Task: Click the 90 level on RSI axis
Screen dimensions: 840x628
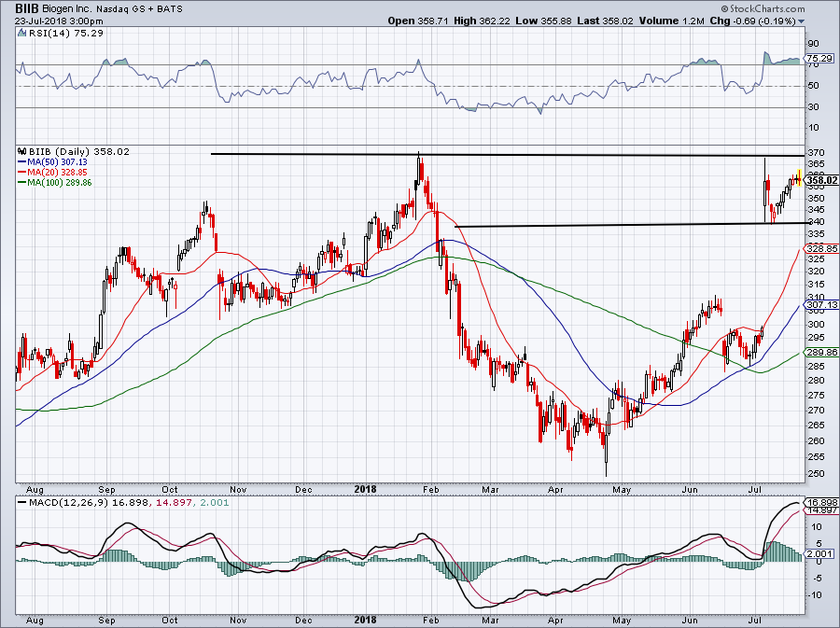Action: point(813,43)
